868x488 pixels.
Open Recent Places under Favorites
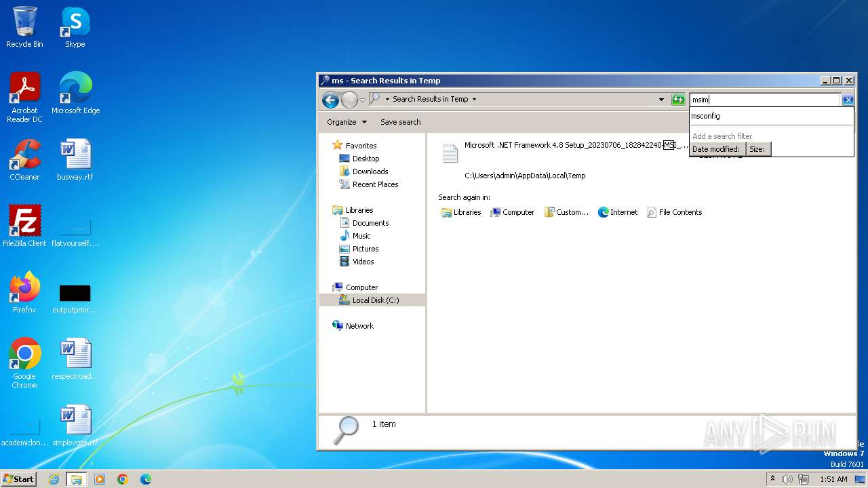point(375,184)
